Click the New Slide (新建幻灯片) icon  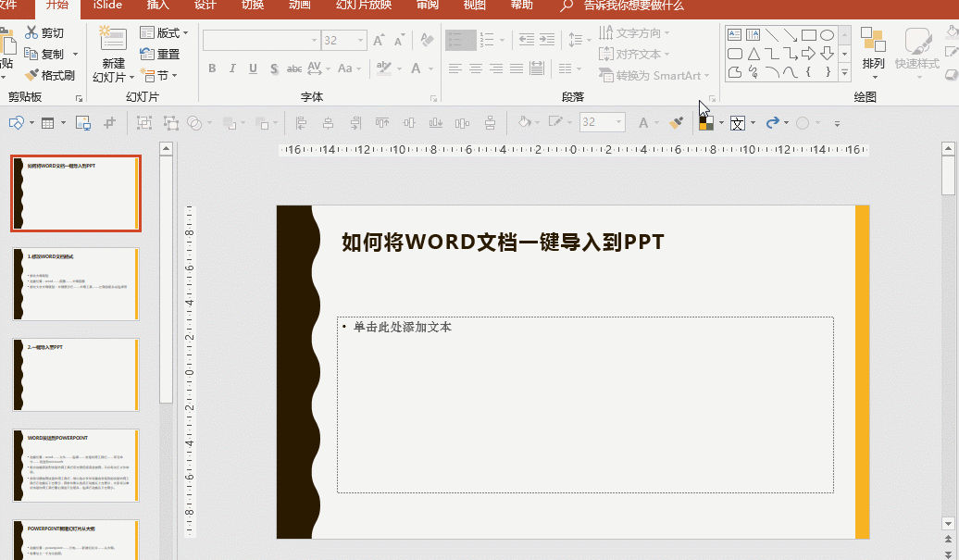coord(113,41)
